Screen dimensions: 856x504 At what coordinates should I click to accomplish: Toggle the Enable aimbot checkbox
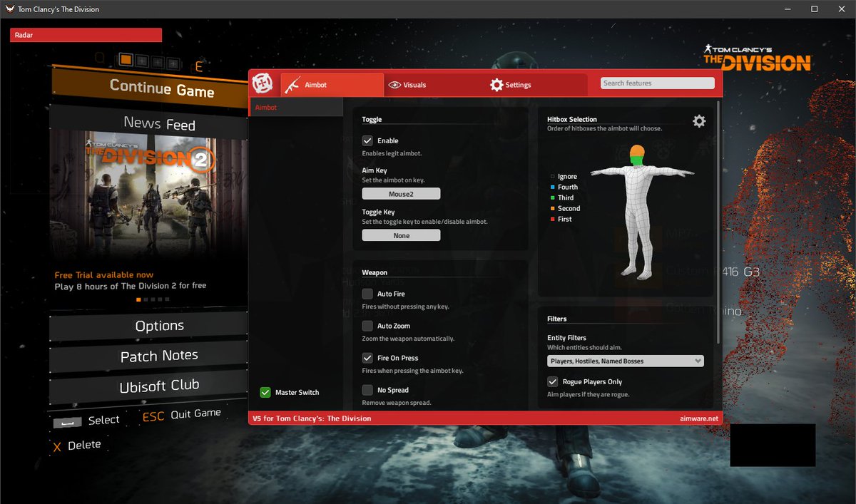coord(367,140)
